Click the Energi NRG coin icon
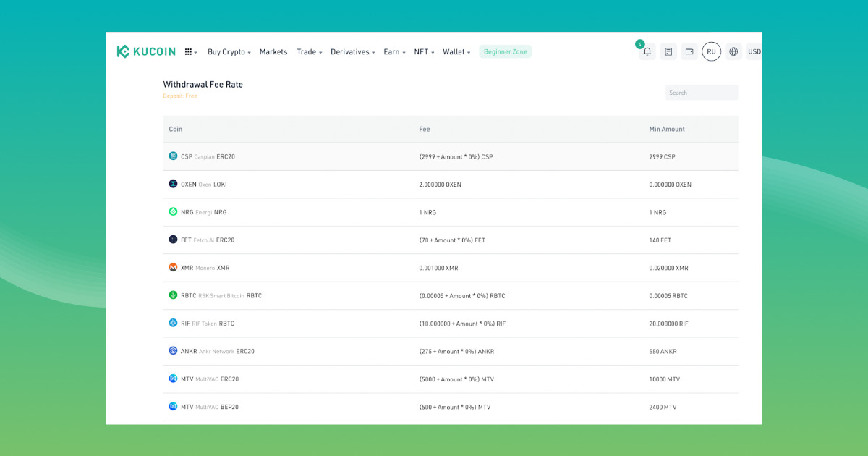Viewport: 868px width, 456px height. (173, 212)
